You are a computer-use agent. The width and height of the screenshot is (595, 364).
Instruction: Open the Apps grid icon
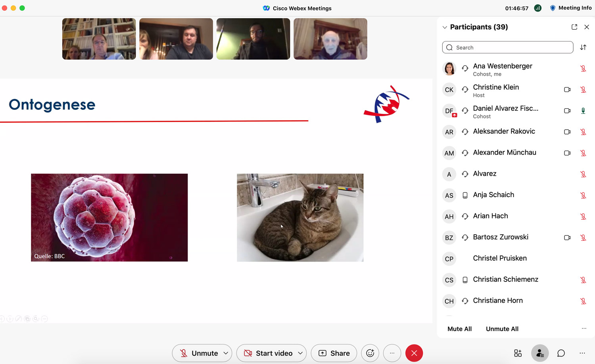click(518, 353)
